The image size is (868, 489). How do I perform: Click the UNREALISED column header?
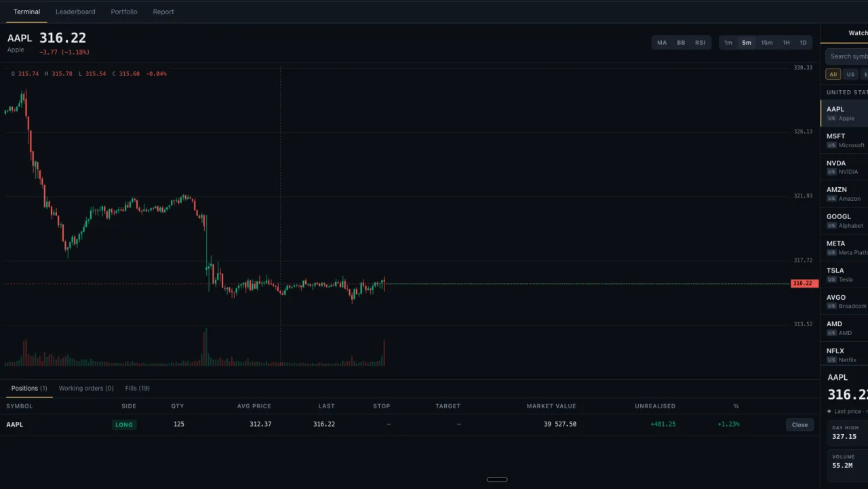coord(655,406)
